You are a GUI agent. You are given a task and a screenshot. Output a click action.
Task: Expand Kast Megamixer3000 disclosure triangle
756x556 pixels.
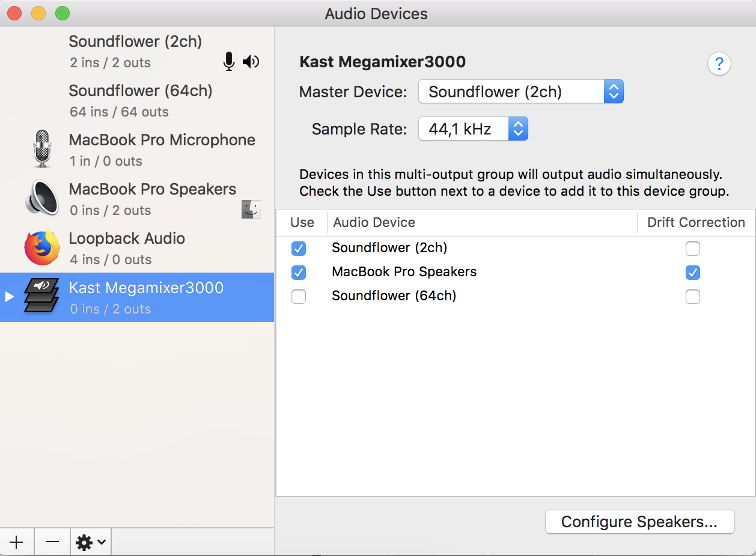pos(9,297)
